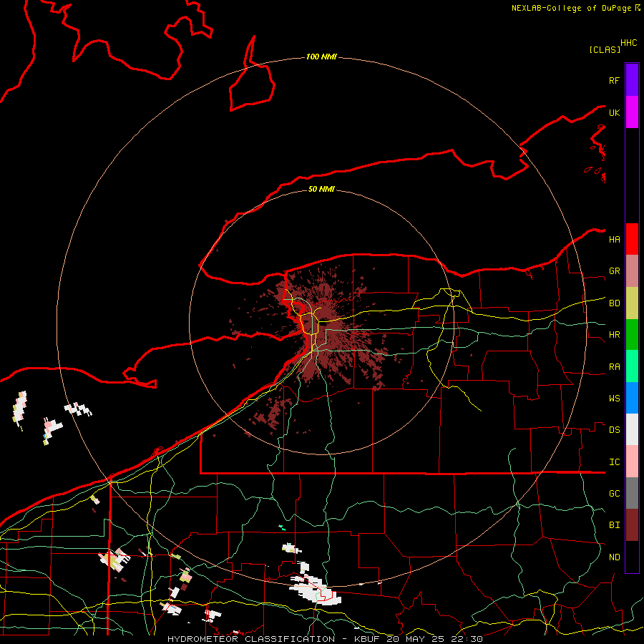The image size is (644, 644).
Task: Select the GC legend label
Action: pyautogui.click(x=614, y=493)
